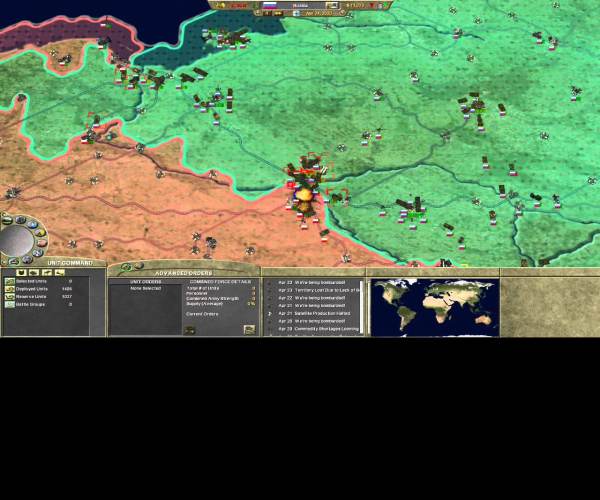
Task: Click the fast-forward speed button
Action: point(278,13)
